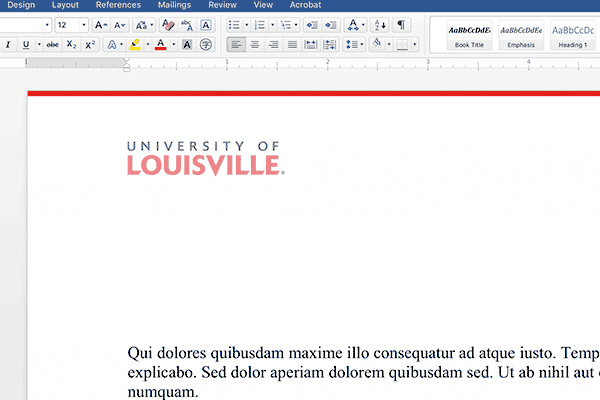Click the Increase Font Size icon

tap(101, 25)
